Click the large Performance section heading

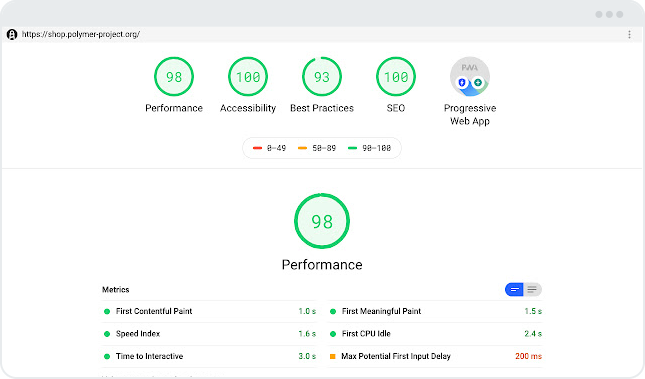322,265
